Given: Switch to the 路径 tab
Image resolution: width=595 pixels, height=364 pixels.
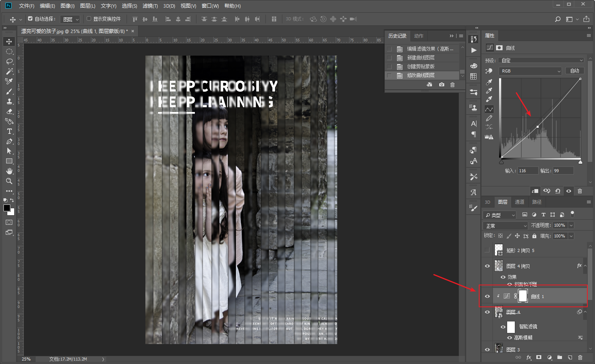Looking at the screenshot, I should (537, 202).
